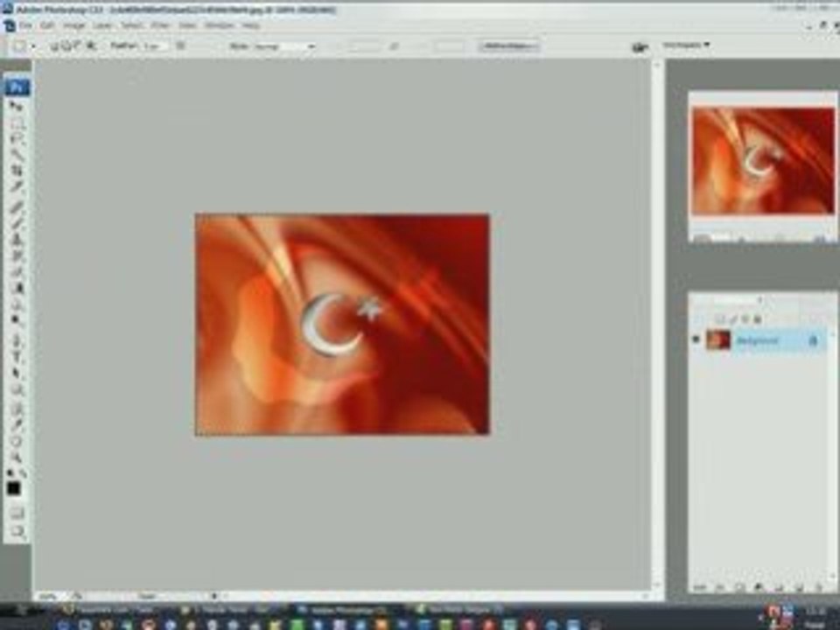The width and height of the screenshot is (840, 630).
Task: Select the Path Selection tool
Action: pyautogui.click(x=17, y=374)
